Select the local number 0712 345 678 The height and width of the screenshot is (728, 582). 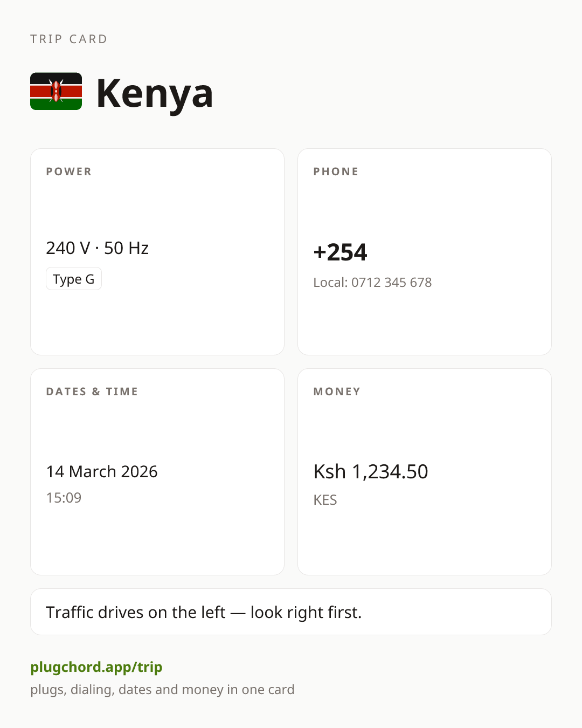click(392, 283)
